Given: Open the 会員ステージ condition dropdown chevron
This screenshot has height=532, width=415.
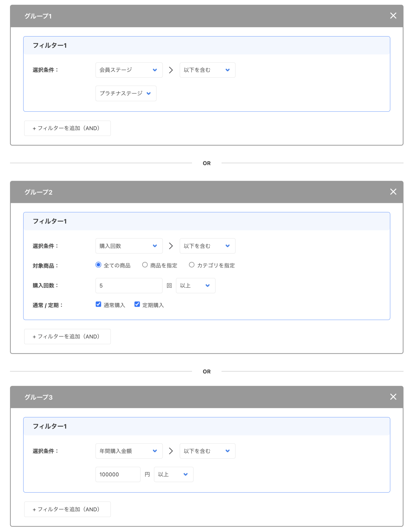Looking at the screenshot, I should pos(154,70).
